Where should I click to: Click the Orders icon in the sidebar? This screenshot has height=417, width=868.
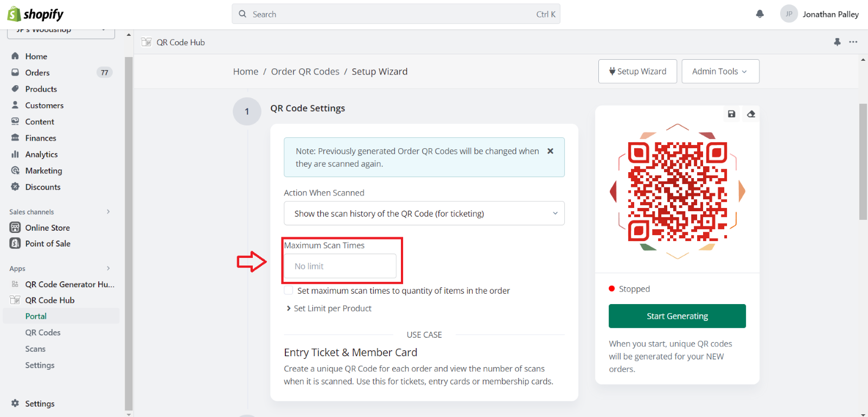point(15,72)
